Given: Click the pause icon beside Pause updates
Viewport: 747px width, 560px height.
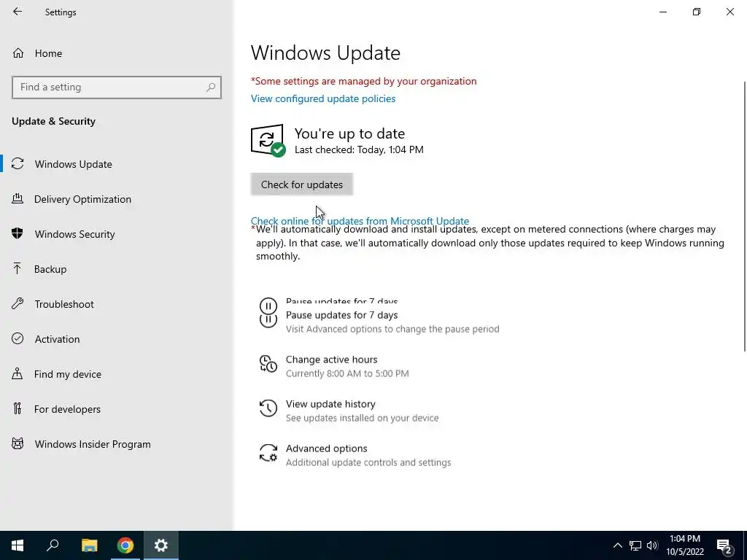Looking at the screenshot, I should tap(268, 312).
